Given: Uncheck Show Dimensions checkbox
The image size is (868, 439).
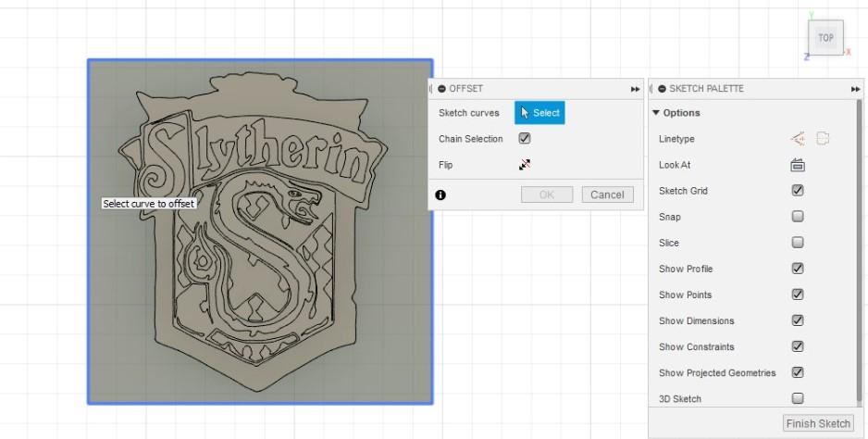Looking at the screenshot, I should (798, 320).
